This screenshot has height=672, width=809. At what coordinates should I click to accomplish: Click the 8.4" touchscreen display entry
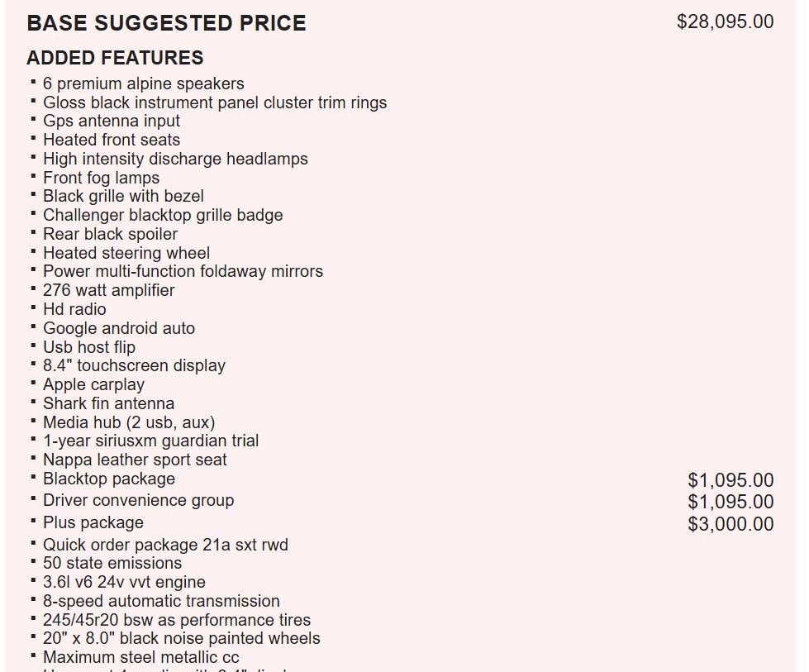coord(134,365)
